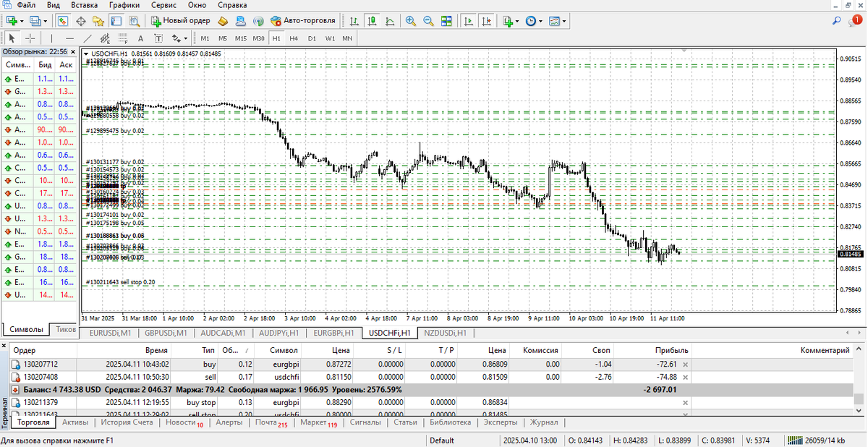The image size is (868, 447).
Task: Open the Profiles toolbar icon
Action: [x=35, y=21]
